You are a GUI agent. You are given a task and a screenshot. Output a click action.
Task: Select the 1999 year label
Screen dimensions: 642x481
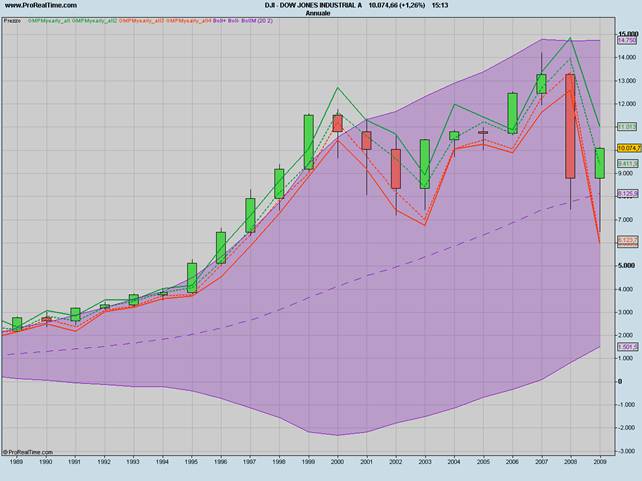pos(308,462)
